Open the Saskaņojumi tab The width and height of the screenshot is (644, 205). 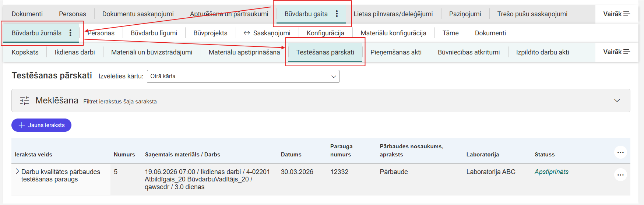[x=272, y=33]
